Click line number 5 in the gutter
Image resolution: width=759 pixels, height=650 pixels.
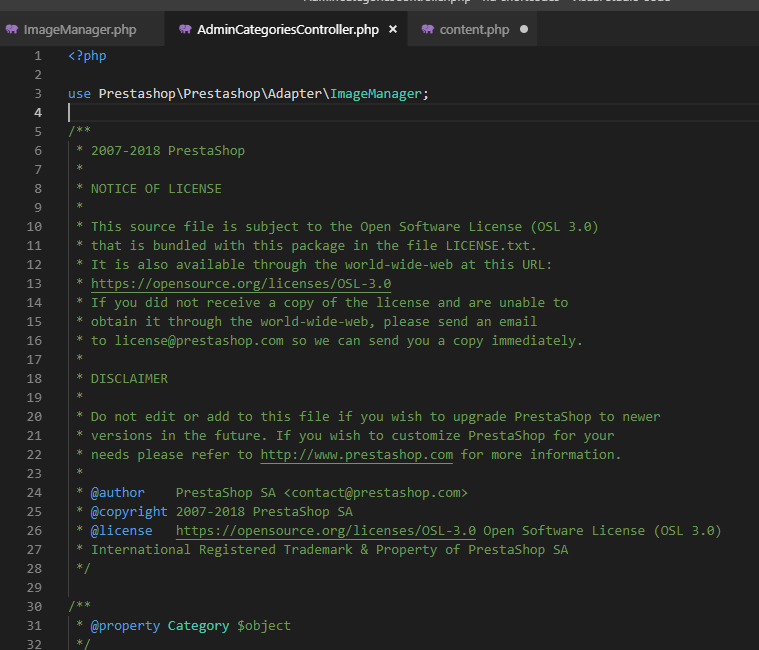coord(38,132)
